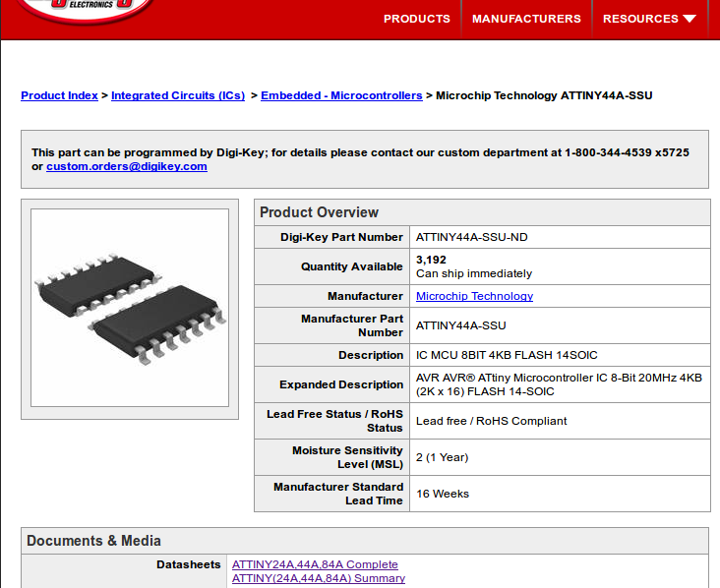Screen dimensions: 720x588
Task: Go to Product Index breadcrumb
Action: pyautogui.click(x=59, y=95)
